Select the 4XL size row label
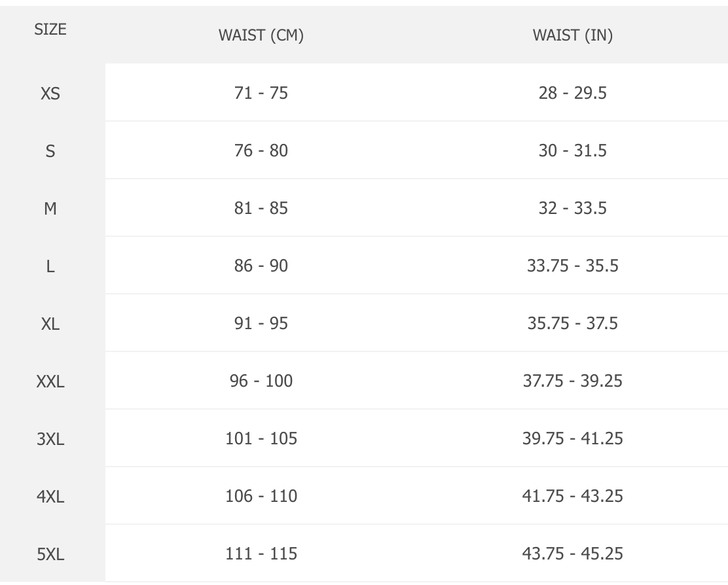The image size is (728, 585). pos(50,497)
